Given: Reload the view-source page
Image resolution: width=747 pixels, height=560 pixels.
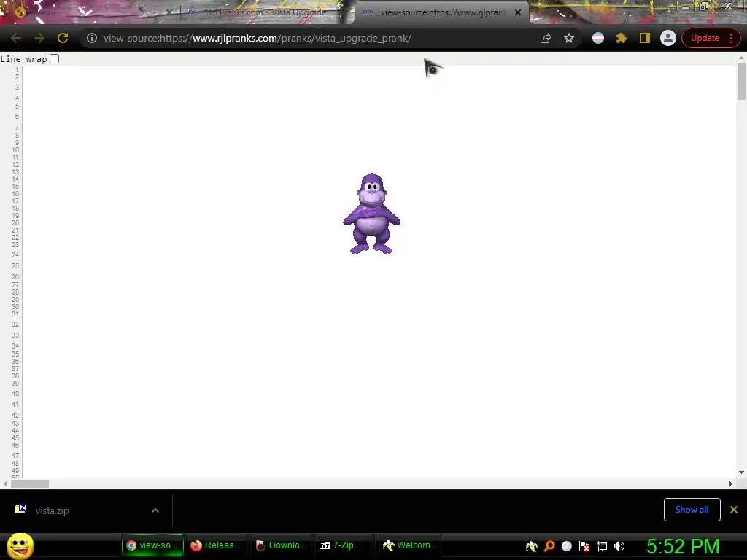Looking at the screenshot, I should (63, 38).
